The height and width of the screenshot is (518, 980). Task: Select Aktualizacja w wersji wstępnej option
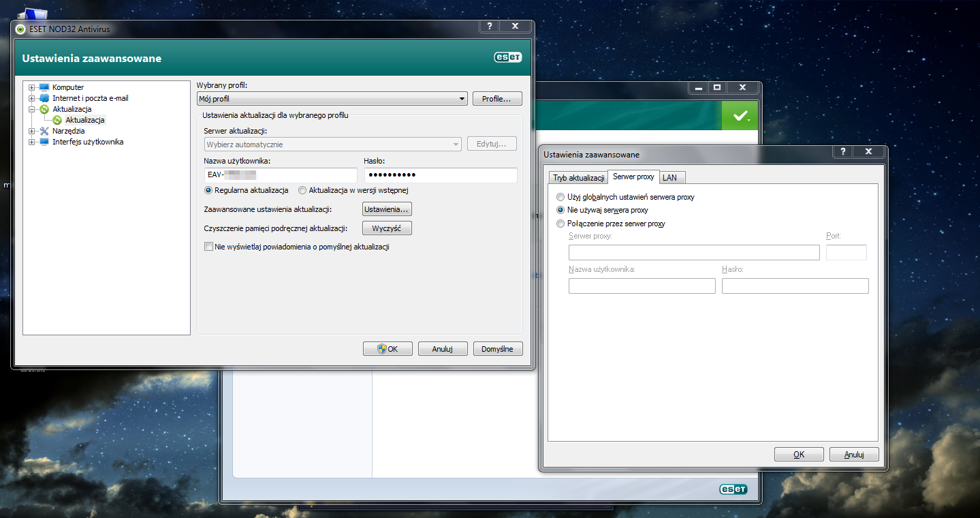point(302,190)
